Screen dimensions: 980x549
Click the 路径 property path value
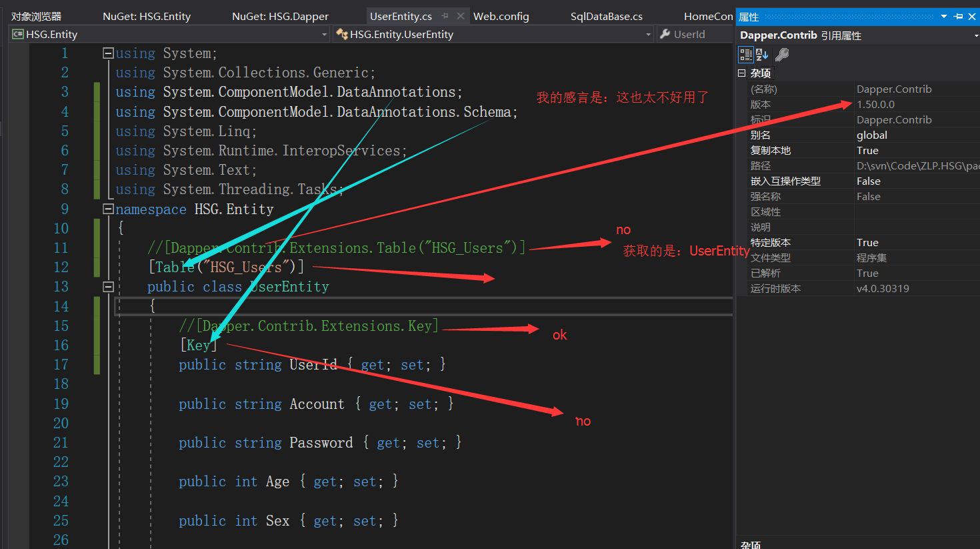[918, 165]
